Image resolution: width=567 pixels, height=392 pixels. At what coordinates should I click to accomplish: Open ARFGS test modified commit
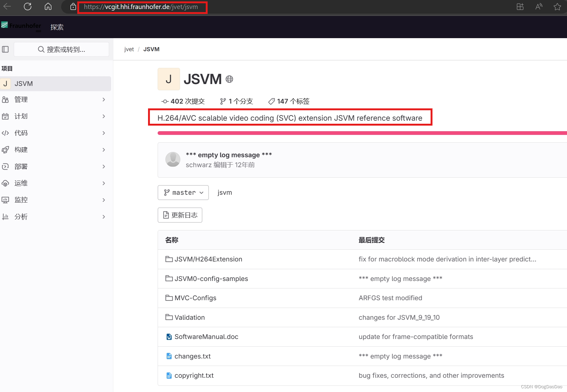point(390,298)
